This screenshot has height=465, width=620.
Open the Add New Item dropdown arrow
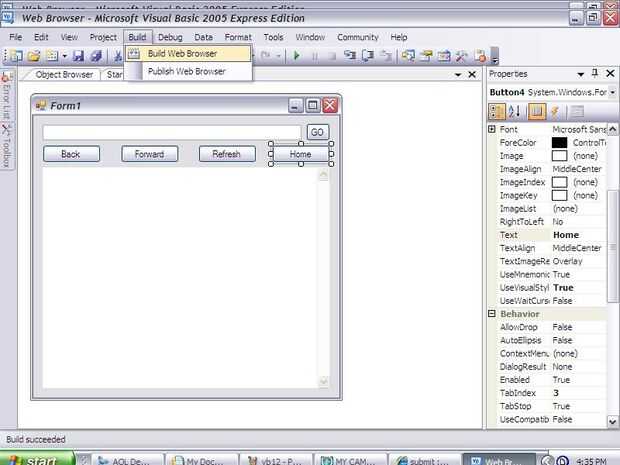pyautogui.click(x=64, y=56)
